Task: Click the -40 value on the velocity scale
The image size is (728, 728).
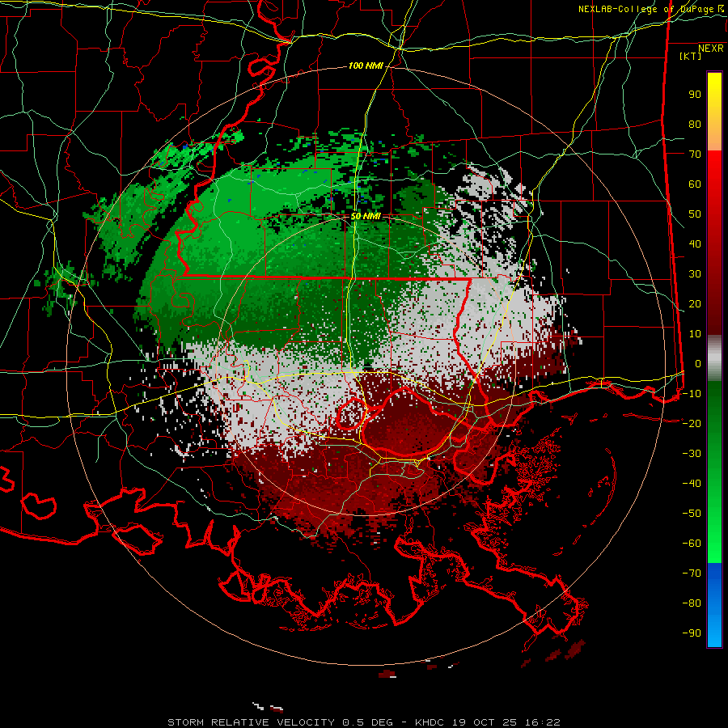Action: point(692,484)
